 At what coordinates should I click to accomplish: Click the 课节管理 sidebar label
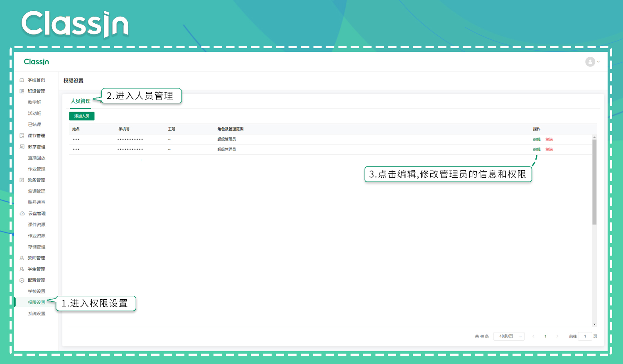point(37,136)
